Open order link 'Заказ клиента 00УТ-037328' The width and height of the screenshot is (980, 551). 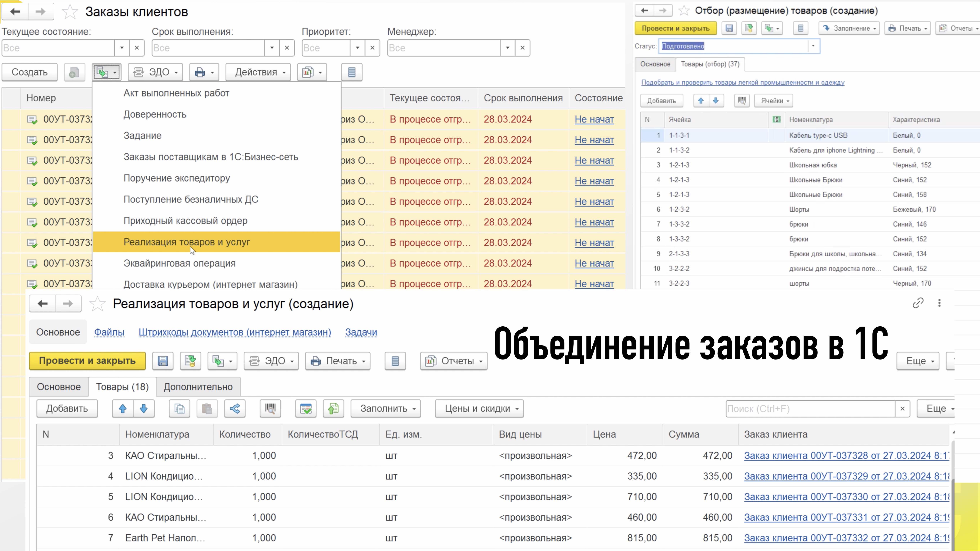(846, 456)
